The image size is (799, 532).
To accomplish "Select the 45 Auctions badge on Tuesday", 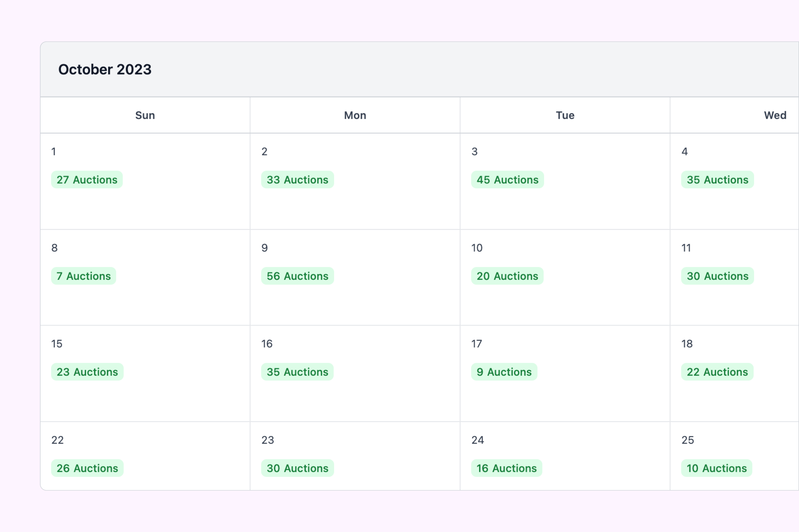I will click(507, 179).
